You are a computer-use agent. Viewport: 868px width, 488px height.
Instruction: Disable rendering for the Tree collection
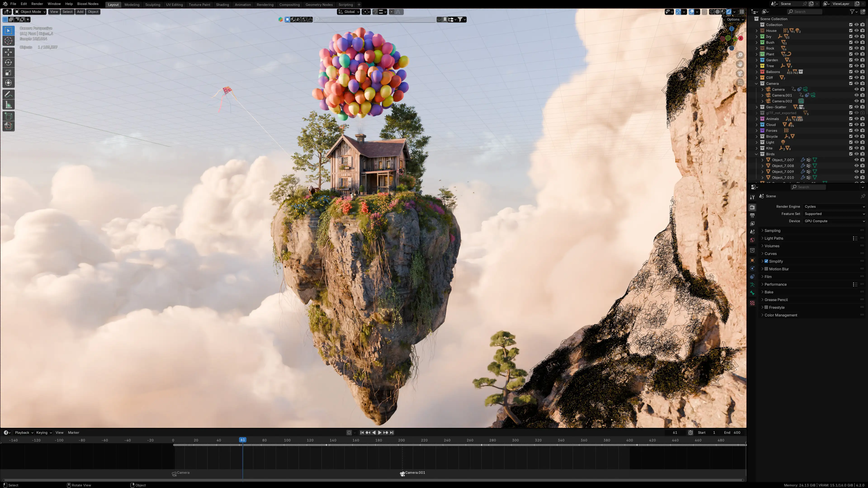(x=863, y=66)
